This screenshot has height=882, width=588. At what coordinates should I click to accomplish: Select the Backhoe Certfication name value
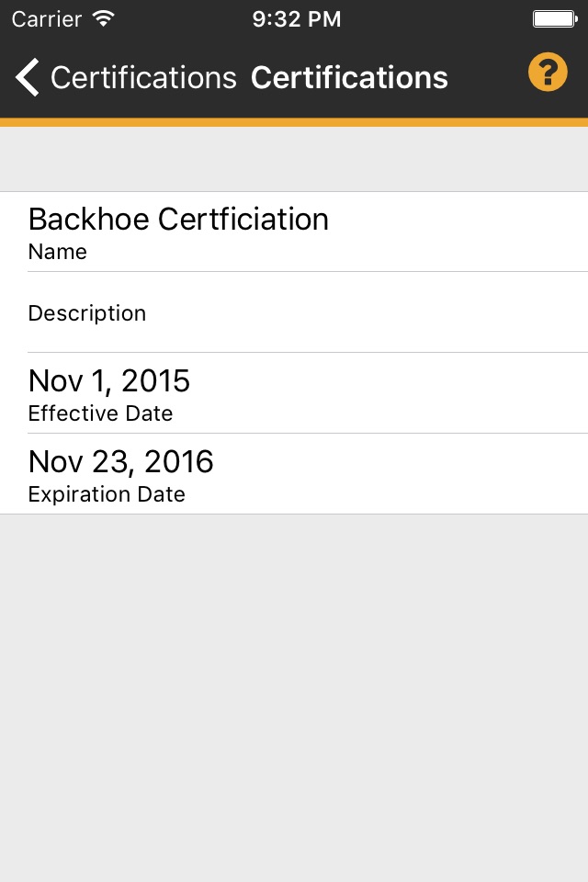[178, 219]
